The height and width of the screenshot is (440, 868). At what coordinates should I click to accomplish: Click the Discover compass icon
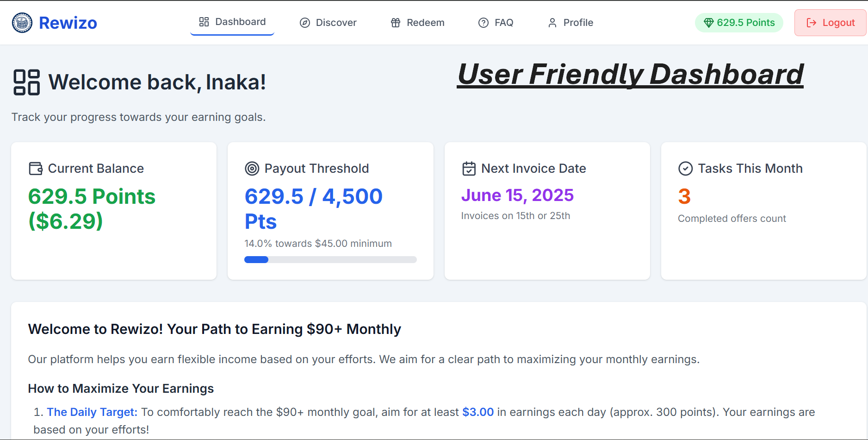coord(305,23)
